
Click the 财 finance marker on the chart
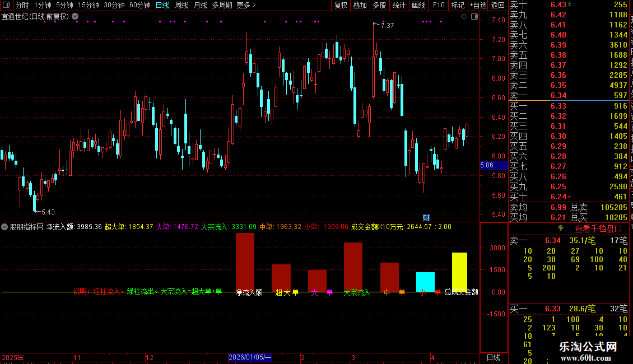click(426, 217)
